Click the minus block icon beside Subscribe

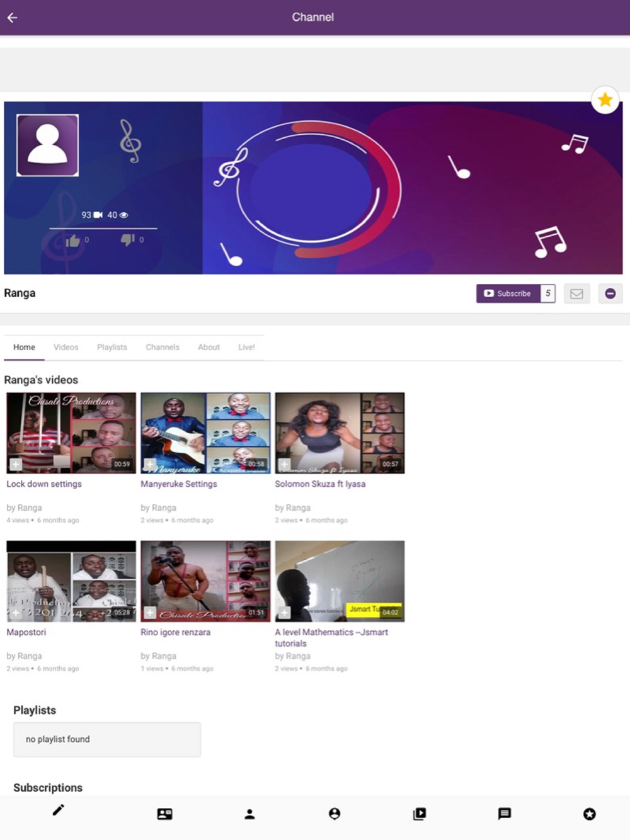pos(610,293)
